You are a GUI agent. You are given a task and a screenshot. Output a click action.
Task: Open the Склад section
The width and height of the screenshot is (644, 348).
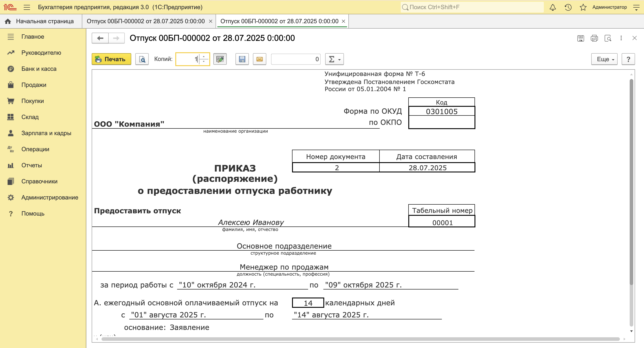click(x=30, y=117)
